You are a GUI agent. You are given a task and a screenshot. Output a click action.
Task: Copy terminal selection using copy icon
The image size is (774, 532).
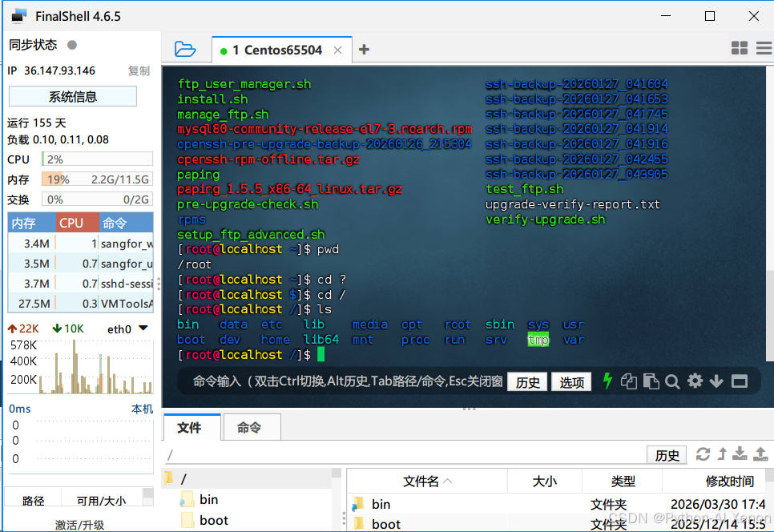coord(629,381)
